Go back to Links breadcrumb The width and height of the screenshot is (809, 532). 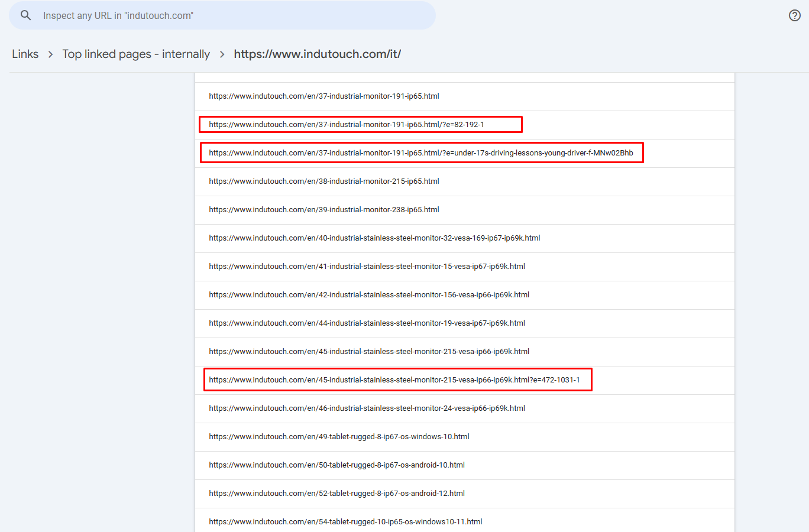25,54
